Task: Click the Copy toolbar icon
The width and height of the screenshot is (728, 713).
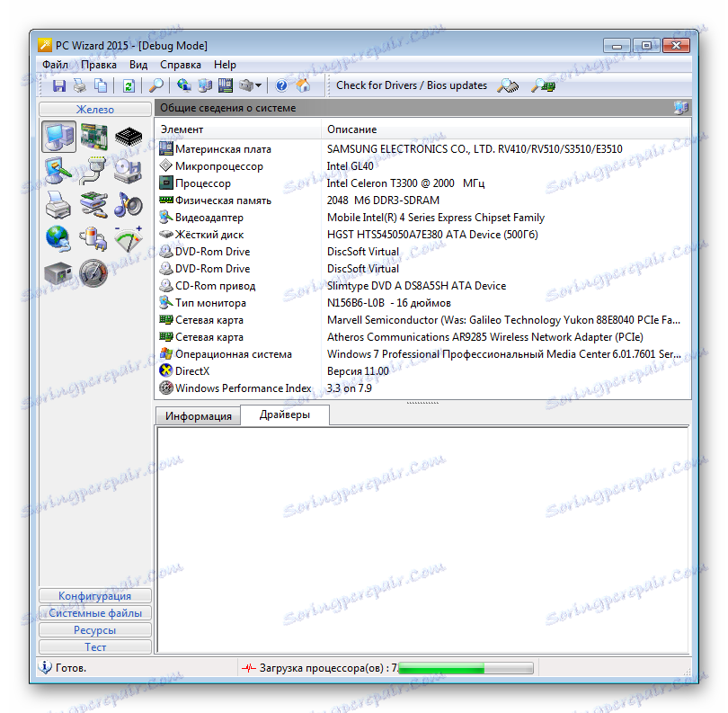Action: [101, 85]
